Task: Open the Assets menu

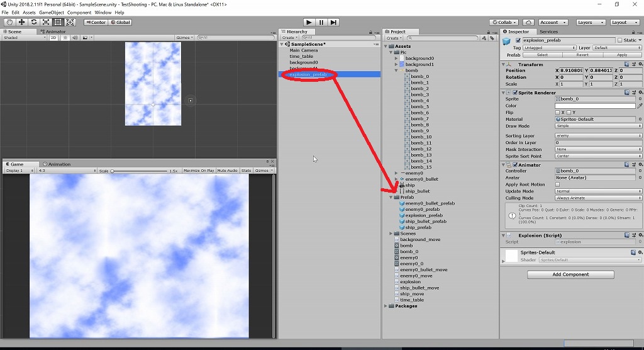Action: click(x=29, y=13)
